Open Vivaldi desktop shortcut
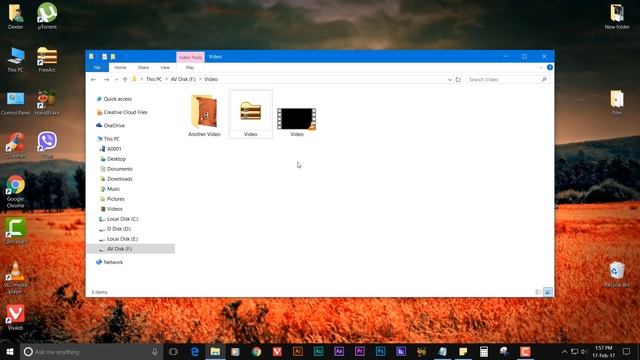 (x=16, y=317)
